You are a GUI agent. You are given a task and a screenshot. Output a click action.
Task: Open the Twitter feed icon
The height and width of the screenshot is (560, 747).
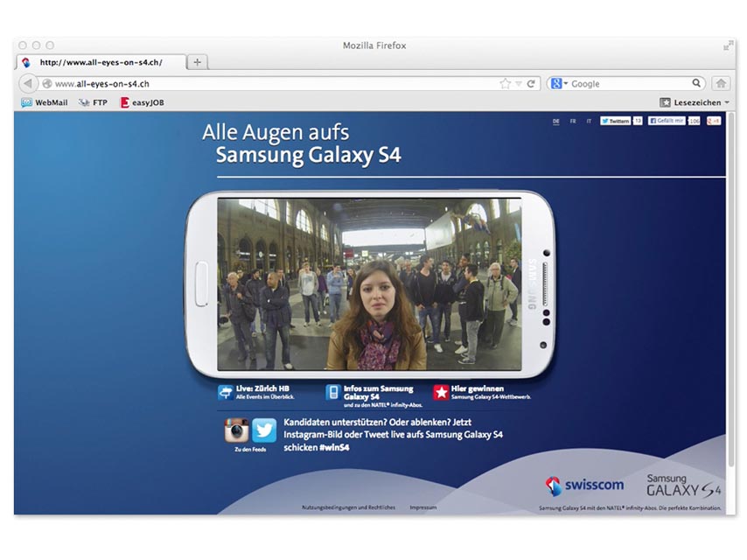point(264,430)
